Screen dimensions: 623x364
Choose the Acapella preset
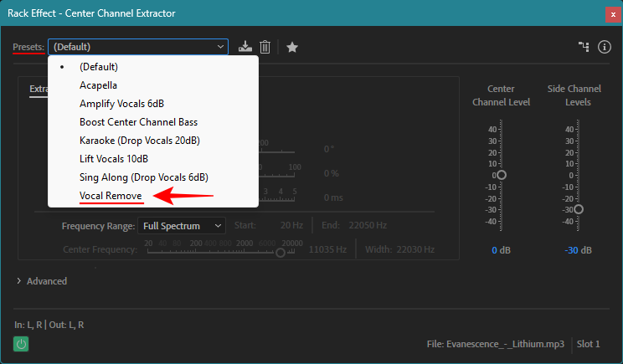pyautogui.click(x=98, y=85)
